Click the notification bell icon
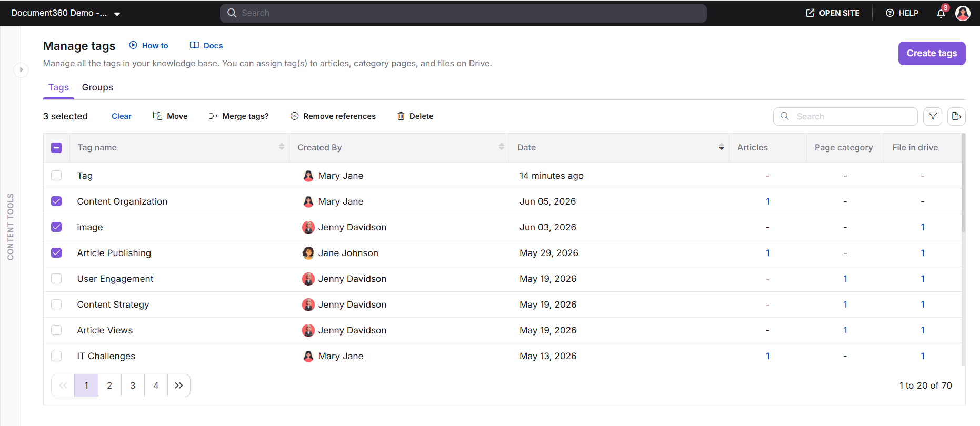Screen dimensions: 980x426 (x=941, y=13)
